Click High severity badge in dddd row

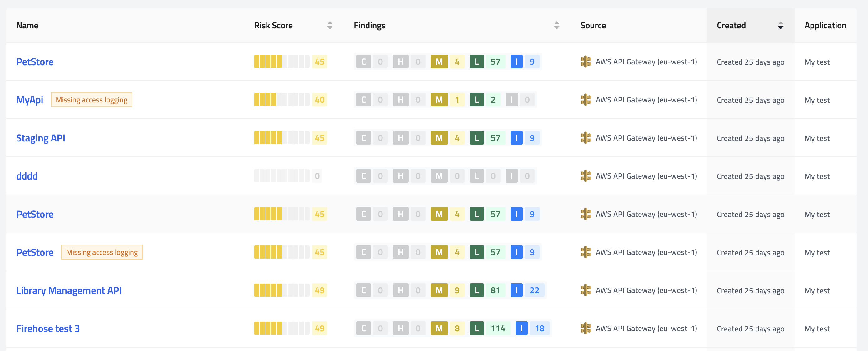point(400,176)
